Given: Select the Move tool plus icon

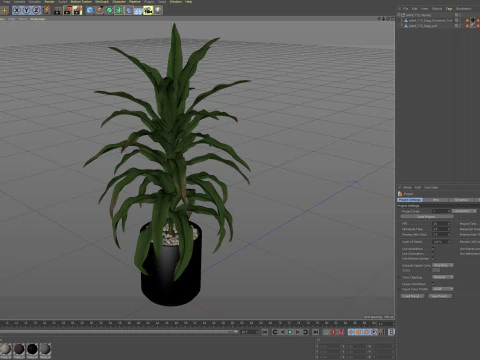Looking at the screenshot, I should pos(4,11).
